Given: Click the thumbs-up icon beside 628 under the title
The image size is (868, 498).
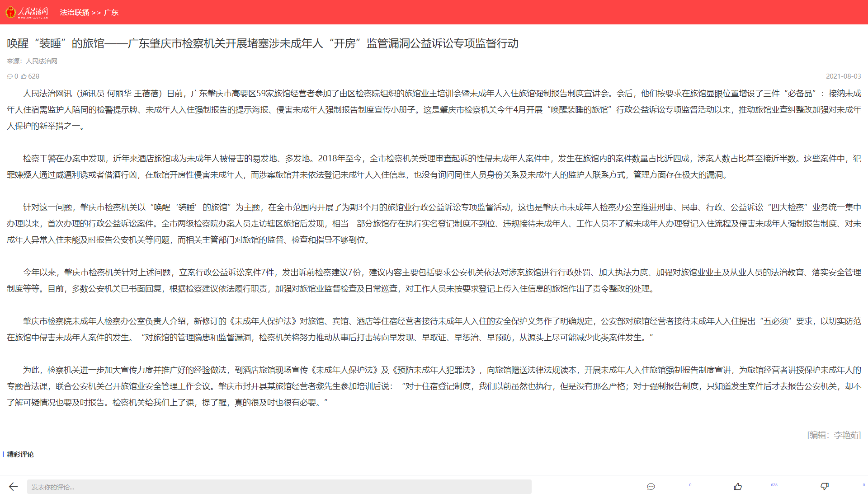Looking at the screenshot, I should click(x=24, y=76).
